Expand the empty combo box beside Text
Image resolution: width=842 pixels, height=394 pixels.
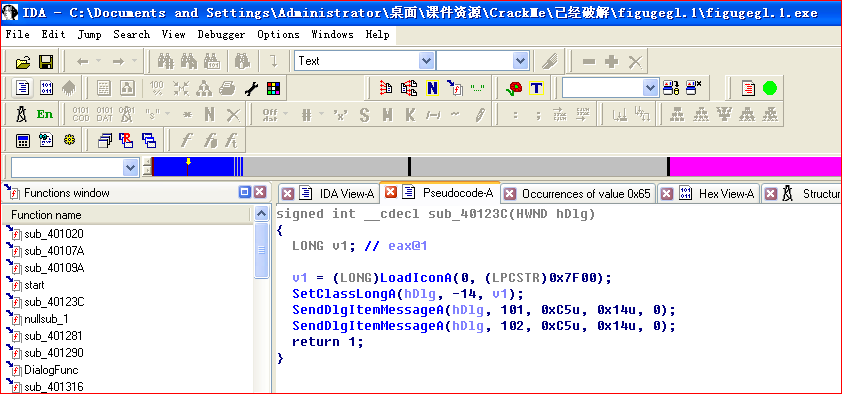click(x=520, y=61)
